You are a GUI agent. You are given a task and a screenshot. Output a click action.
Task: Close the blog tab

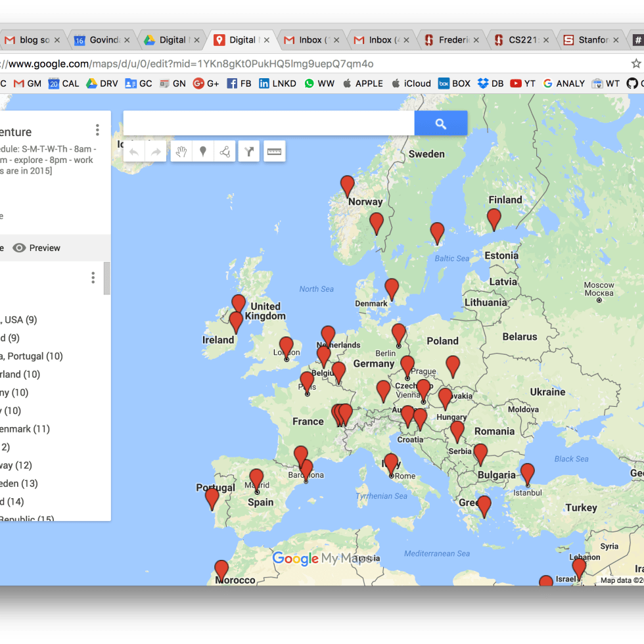point(57,40)
